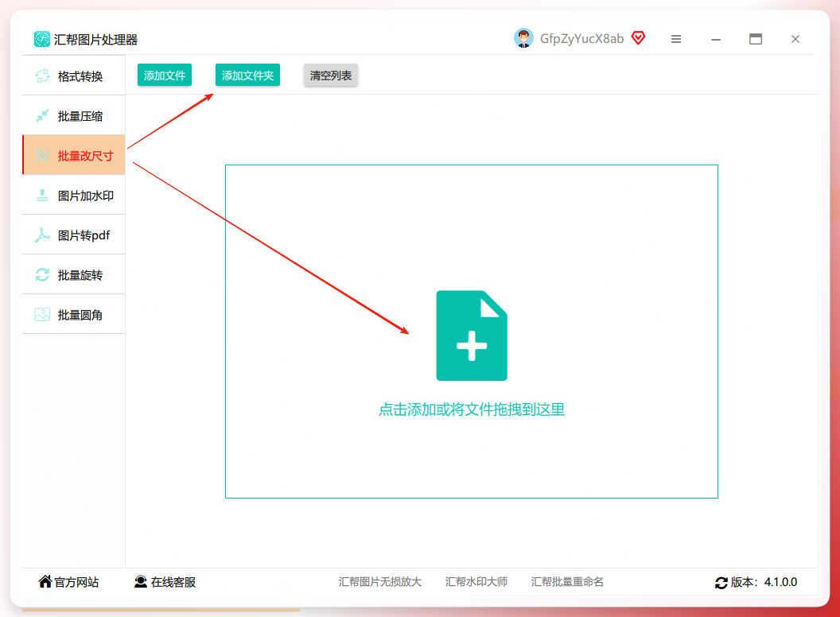Image resolution: width=840 pixels, height=617 pixels.
Task: Minimize the application window
Action: (x=716, y=39)
